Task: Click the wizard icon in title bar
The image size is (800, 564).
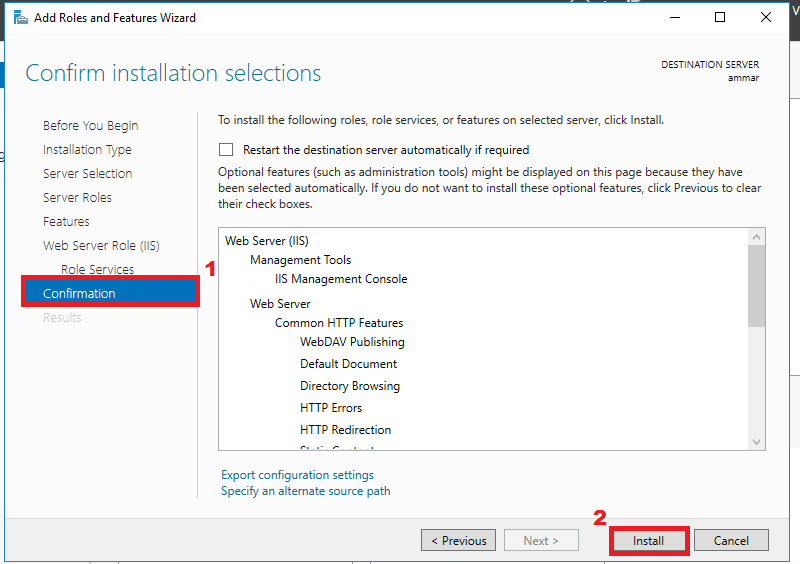Action: click(x=20, y=17)
